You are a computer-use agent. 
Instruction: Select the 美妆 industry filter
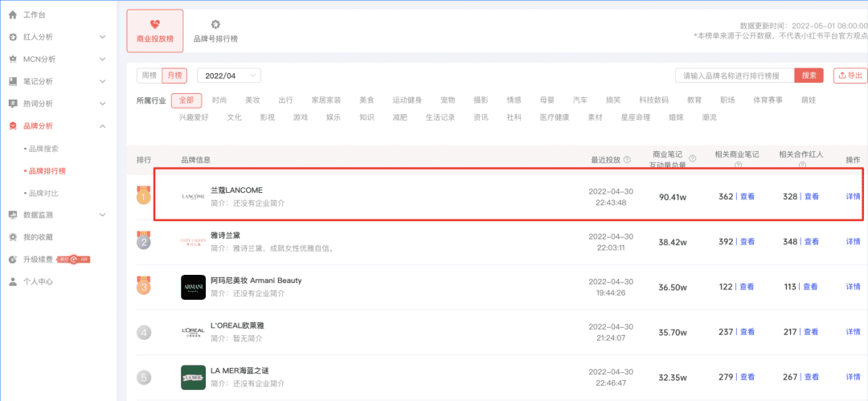[252, 100]
